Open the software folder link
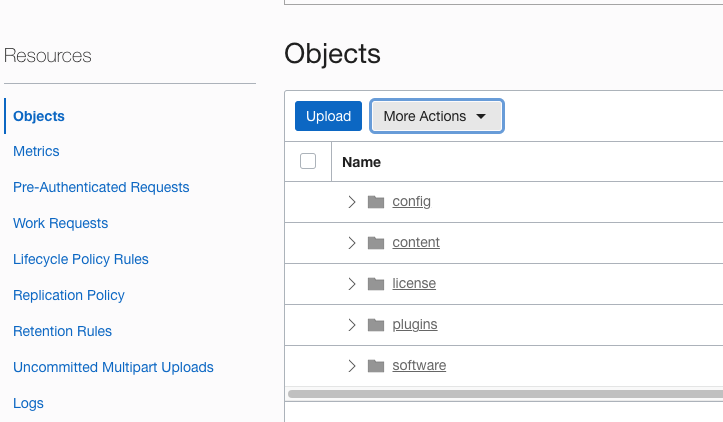 click(419, 366)
